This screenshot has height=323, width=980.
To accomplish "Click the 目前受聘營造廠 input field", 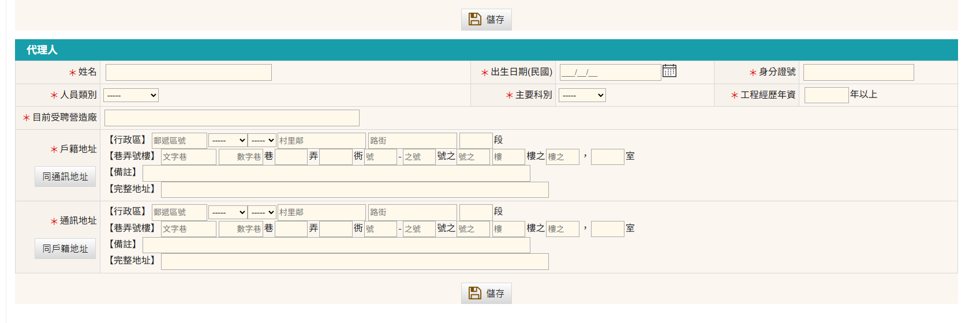I will tap(231, 118).
